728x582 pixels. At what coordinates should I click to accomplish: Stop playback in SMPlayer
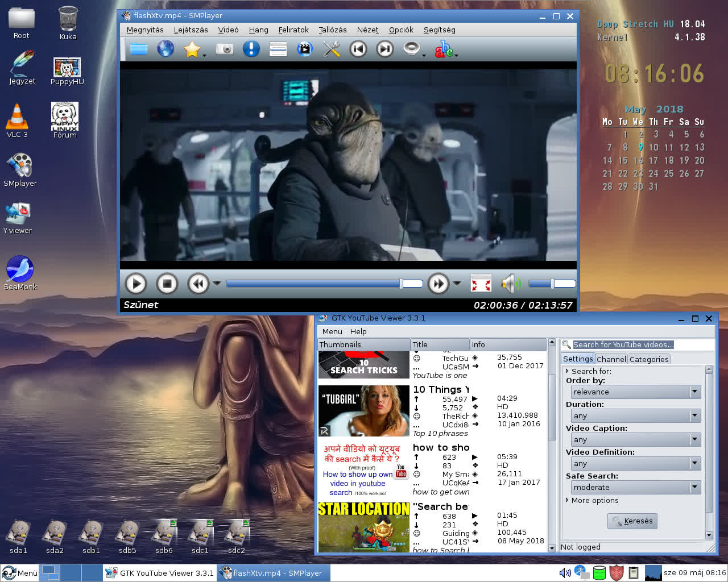(167, 283)
